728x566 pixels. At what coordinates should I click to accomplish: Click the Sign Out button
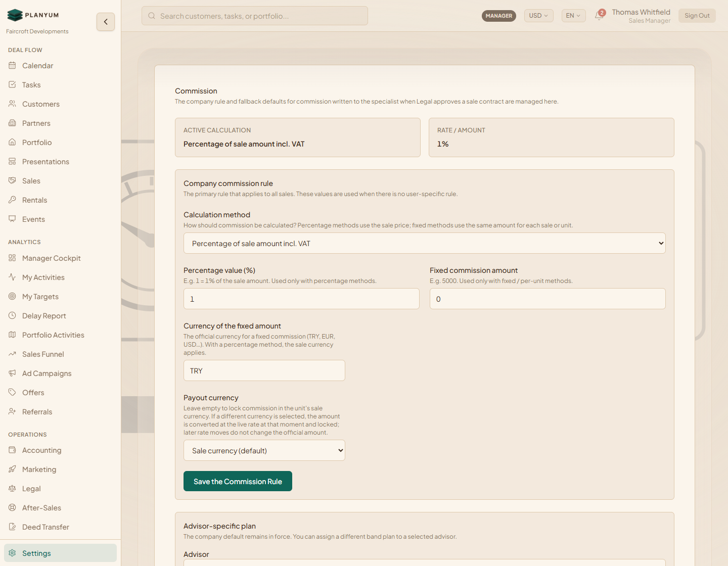coord(697,16)
